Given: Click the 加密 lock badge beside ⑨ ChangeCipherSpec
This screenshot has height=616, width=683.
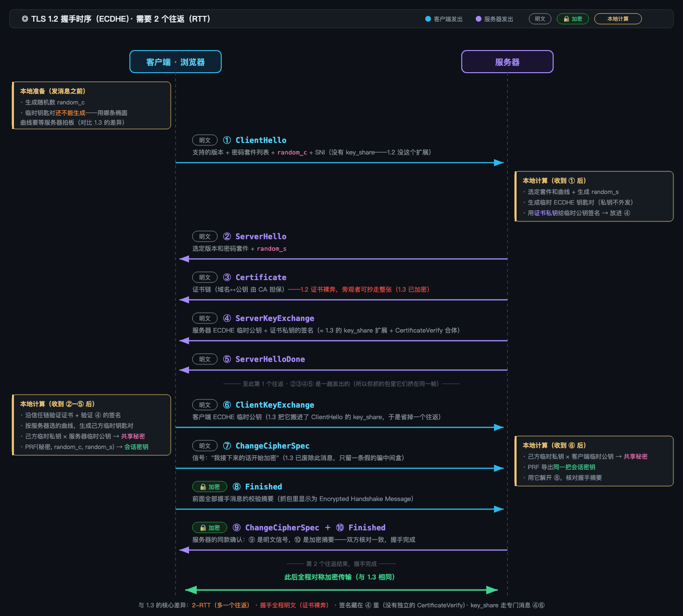Looking at the screenshot, I should [210, 527].
